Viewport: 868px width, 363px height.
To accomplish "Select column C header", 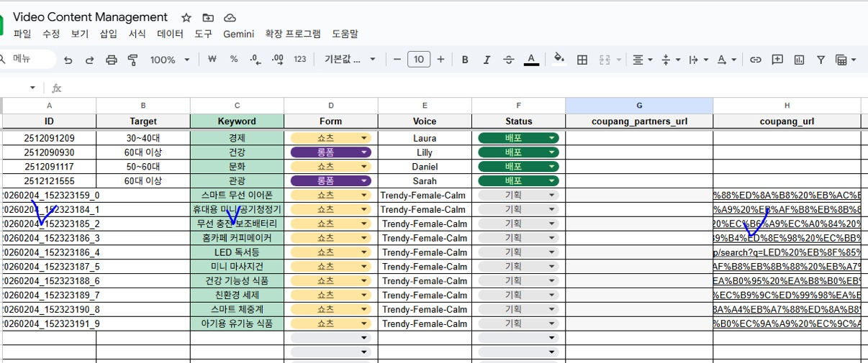I will [238, 106].
